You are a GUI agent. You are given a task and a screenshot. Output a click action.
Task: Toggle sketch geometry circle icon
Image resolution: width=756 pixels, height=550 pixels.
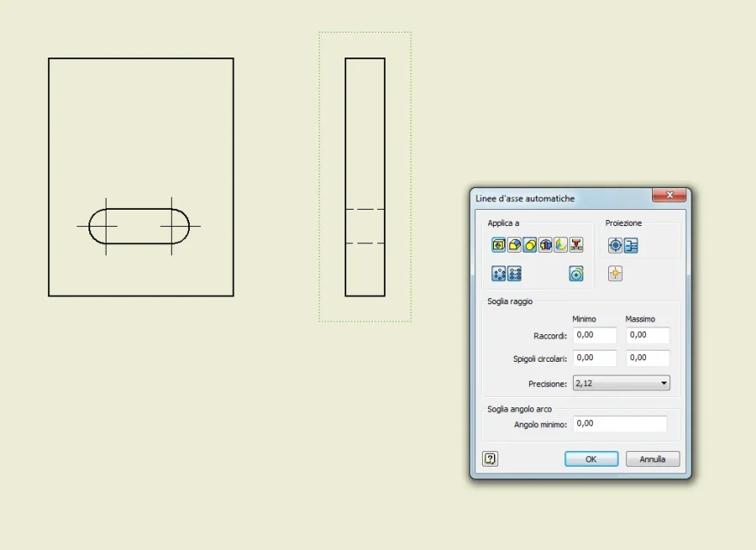click(576, 273)
